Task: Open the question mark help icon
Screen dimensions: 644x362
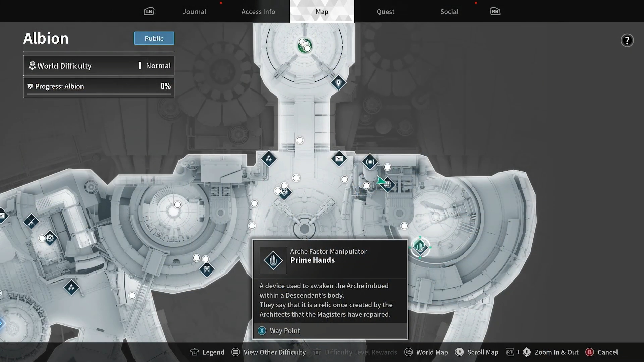Action: [x=627, y=40]
